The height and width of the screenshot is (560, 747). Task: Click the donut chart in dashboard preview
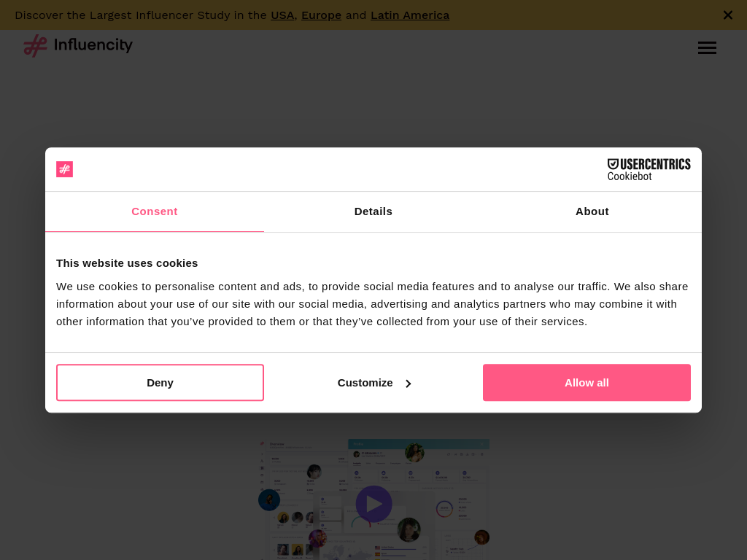point(444,509)
